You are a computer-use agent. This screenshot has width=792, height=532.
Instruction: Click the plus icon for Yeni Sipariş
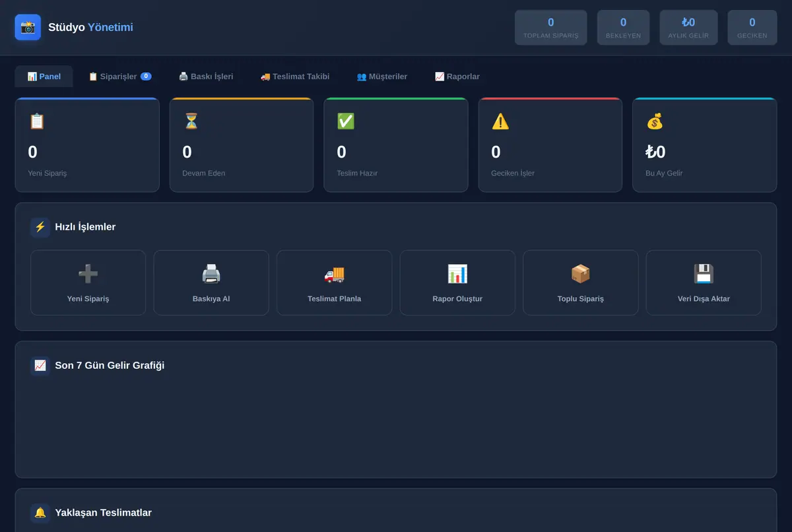pos(88,273)
